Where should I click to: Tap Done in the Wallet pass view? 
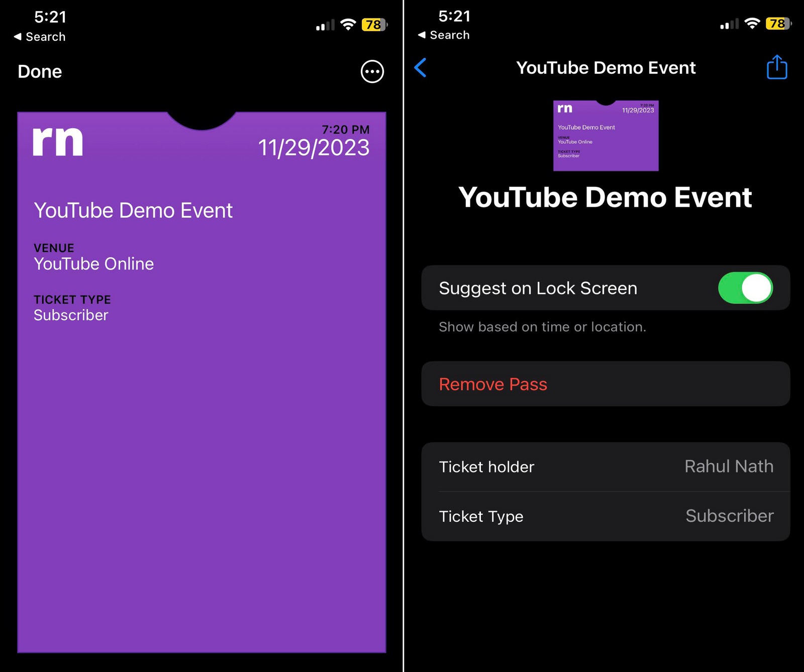pyautogui.click(x=40, y=71)
